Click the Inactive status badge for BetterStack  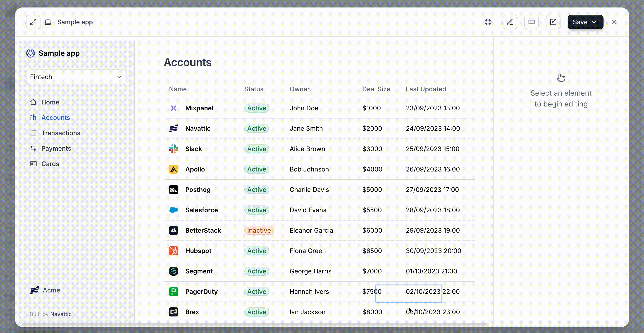(x=259, y=230)
